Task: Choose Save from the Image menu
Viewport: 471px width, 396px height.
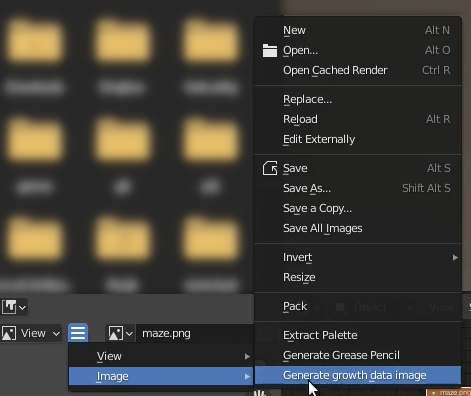Action: point(358,168)
